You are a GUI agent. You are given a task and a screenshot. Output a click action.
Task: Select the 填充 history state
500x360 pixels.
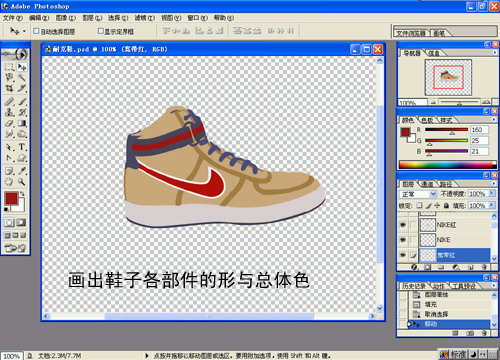pyautogui.click(x=431, y=304)
